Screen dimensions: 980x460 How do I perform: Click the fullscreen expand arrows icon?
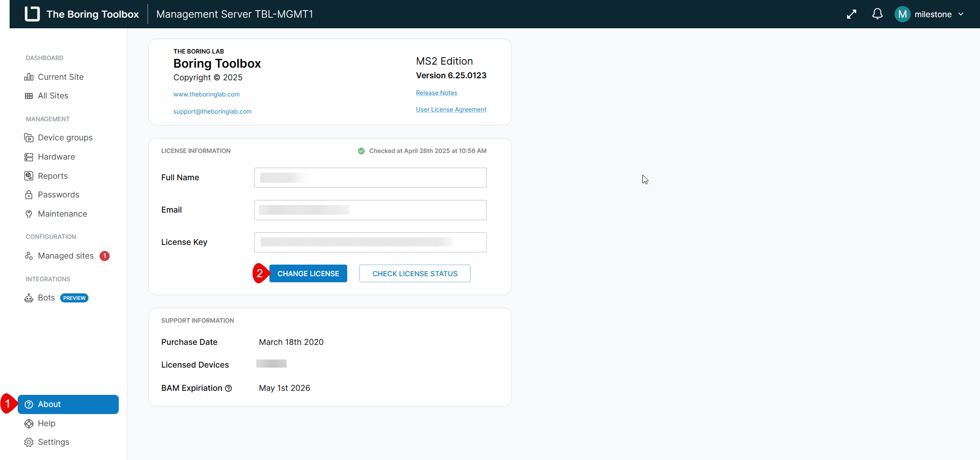click(x=852, y=14)
